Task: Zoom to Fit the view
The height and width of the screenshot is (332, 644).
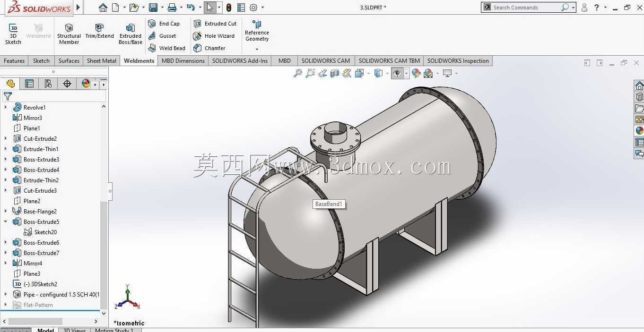Action: [x=298, y=73]
